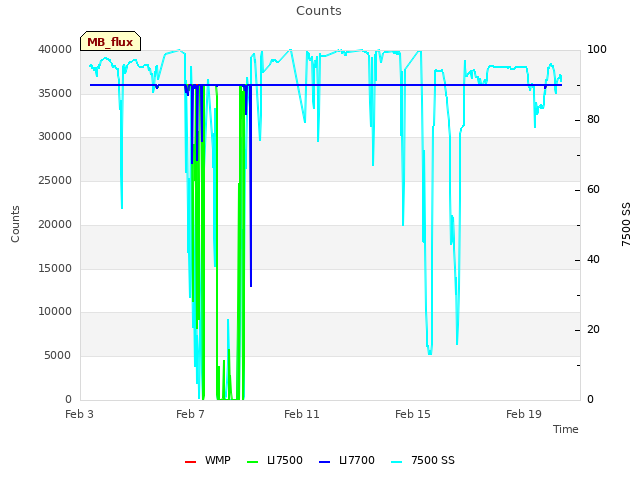
Task: Click the 15000 left axis tick label
Action: tap(55, 268)
